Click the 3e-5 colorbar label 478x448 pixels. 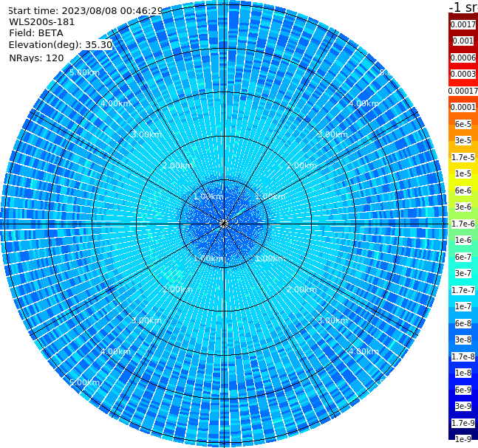click(x=463, y=140)
